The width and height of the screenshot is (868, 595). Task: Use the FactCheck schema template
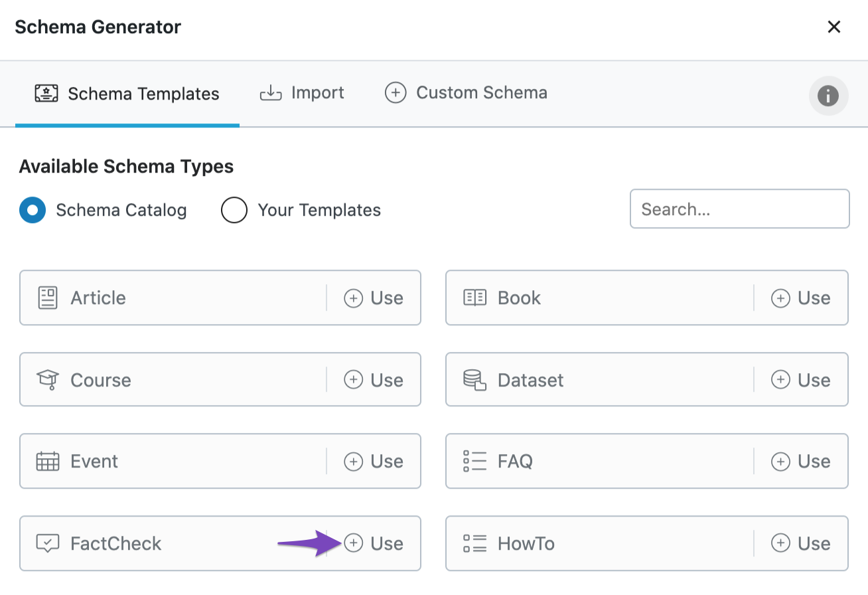coord(375,543)
